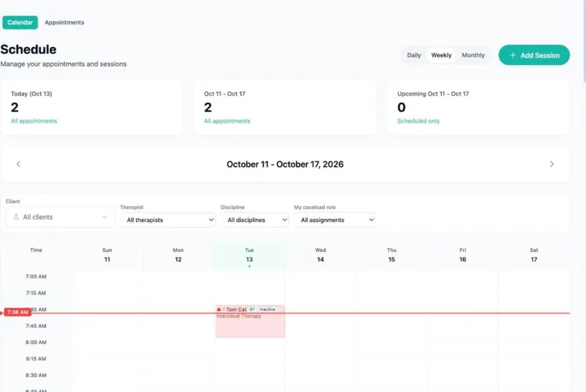Viewport: 586px width, 392px height.
Task: Click All appointments link under Today (Oct 13)
Action: pos(34,121)
